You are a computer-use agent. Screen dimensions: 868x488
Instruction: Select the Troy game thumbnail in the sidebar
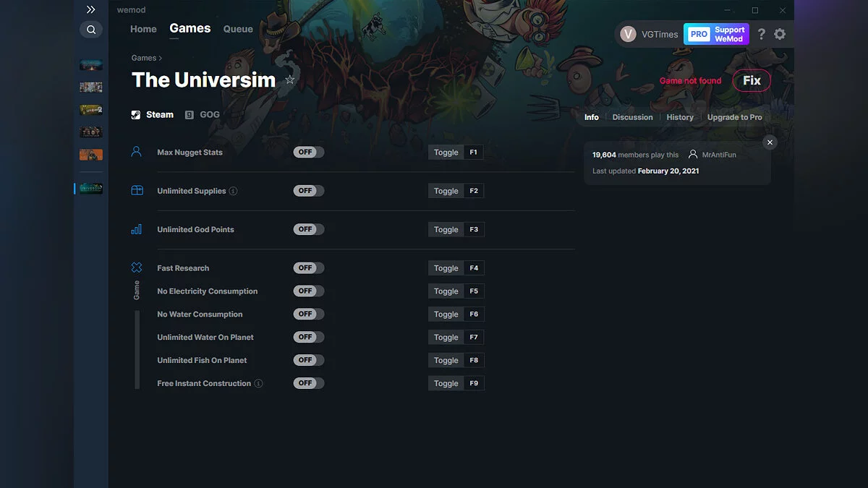click(x=90, y=132)
